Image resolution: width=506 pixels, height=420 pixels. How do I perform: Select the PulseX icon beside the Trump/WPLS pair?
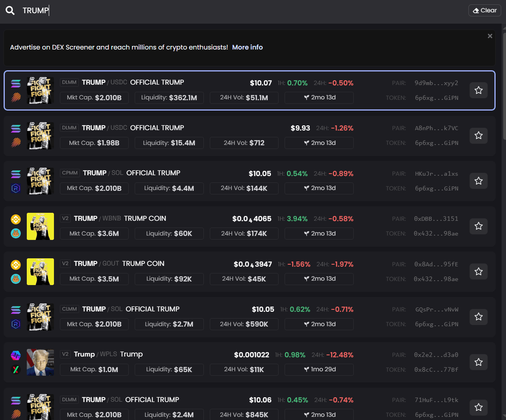pyautogui.click(x=16, y=369)
